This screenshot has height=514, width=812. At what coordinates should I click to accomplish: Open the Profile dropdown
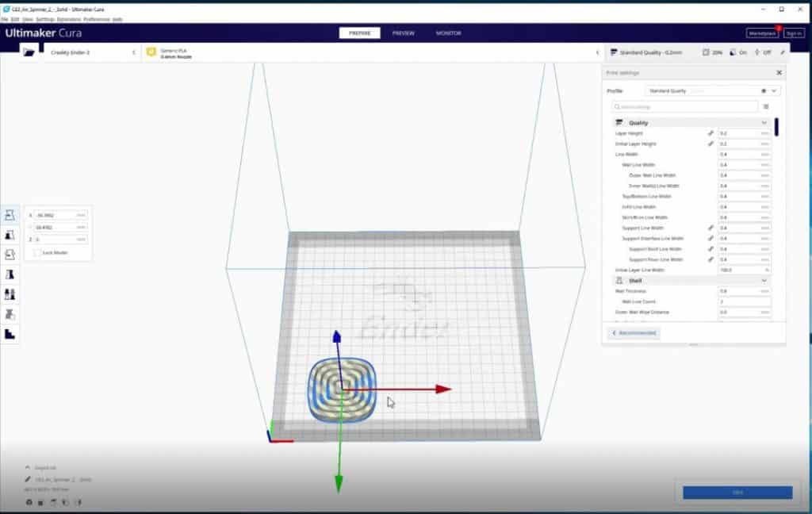tap(713, 90)
